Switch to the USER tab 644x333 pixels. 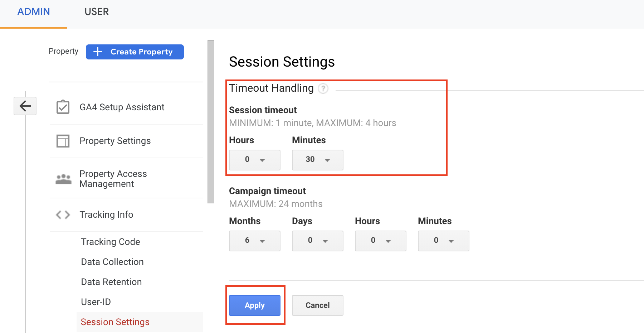coord(96,11)
